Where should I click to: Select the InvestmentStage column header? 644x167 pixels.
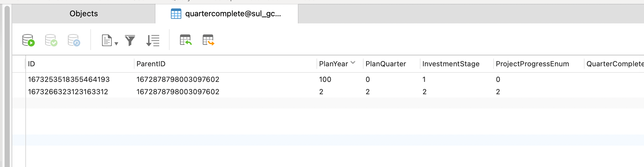coord(451,64)
